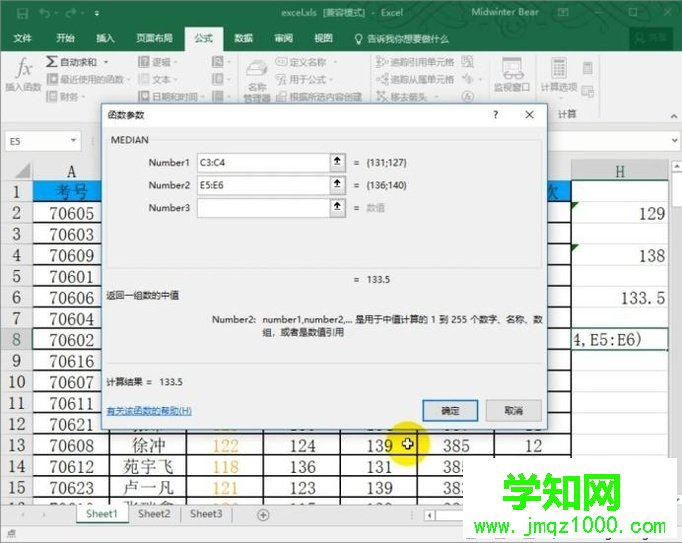Click the Share button in the ribbon
682x543 pixels.
[651, 38]
